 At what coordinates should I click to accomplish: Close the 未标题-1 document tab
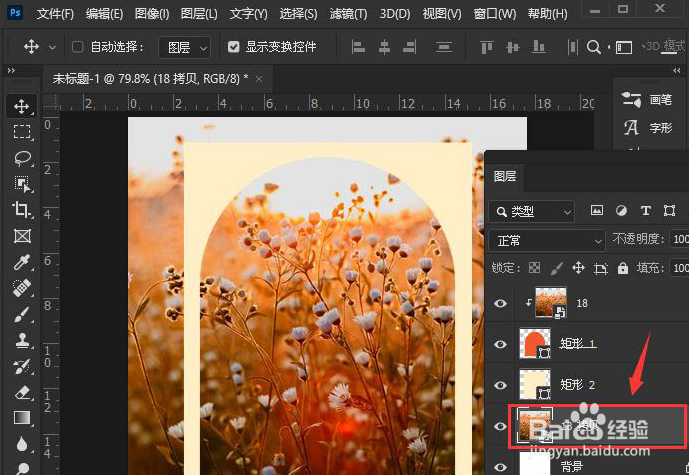(x=259, y=79)
